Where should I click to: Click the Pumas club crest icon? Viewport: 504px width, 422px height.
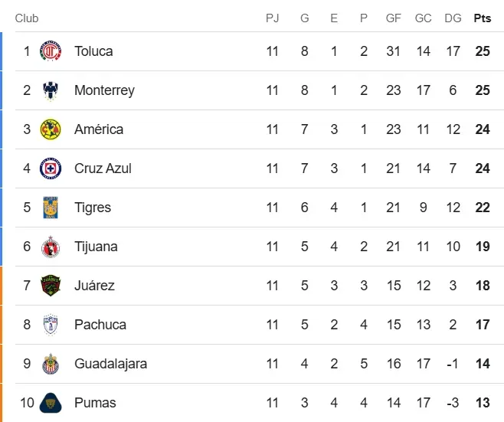tap(51, 403)
